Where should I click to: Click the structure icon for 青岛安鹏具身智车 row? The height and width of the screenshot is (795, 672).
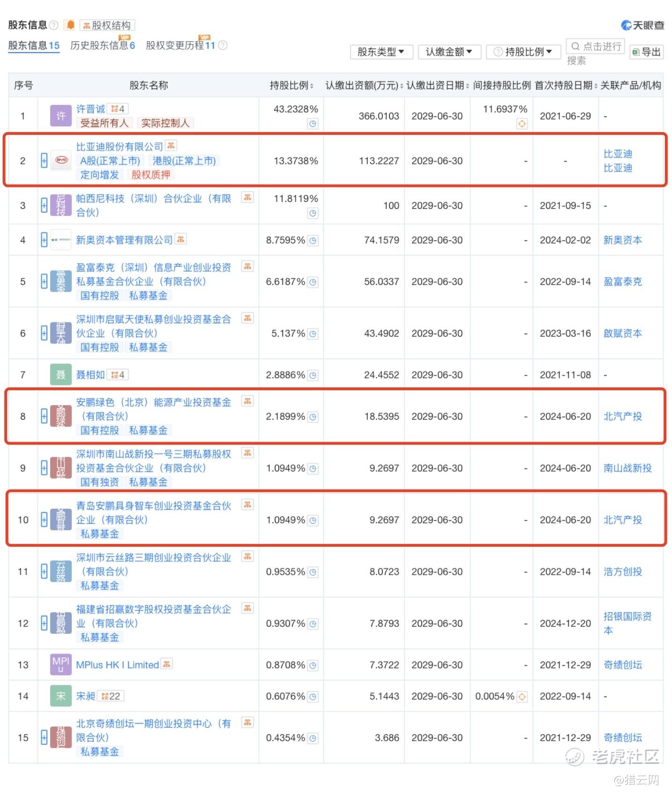(x=247, y=505)
